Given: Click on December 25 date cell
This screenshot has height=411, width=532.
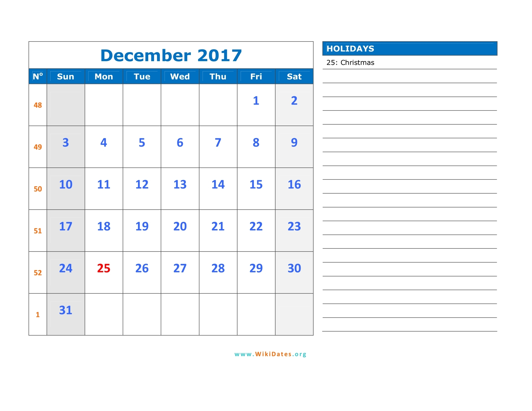Looking at the screenshot, I should 104,268.
